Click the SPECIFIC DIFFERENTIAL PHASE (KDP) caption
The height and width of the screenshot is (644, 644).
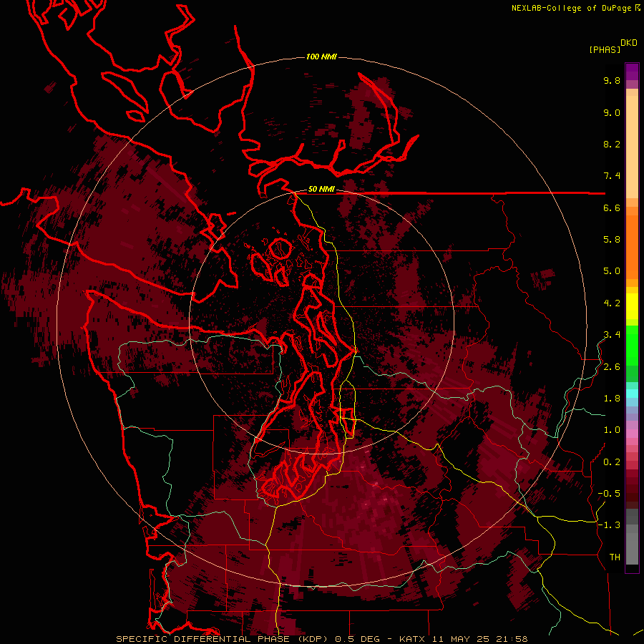click(x=223, y=639)
